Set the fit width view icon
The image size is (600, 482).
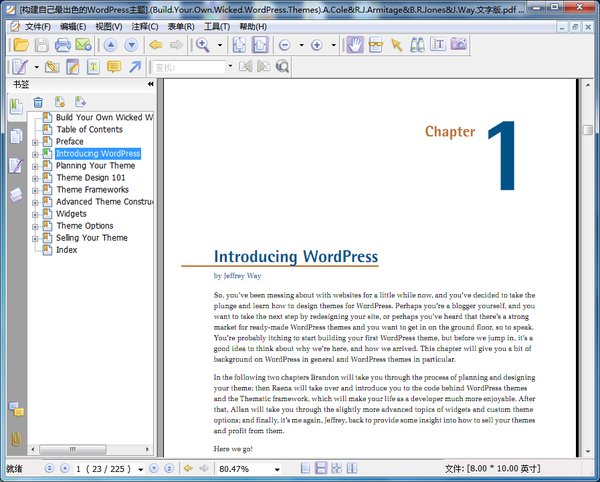[260, 45]
